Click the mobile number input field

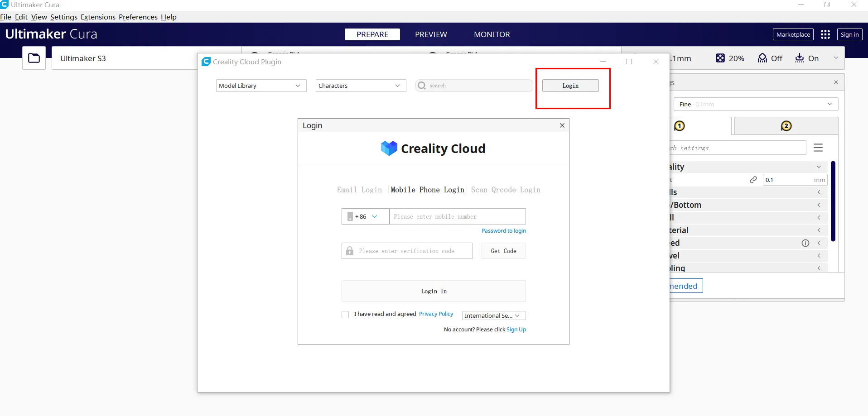tap(457, 216)
